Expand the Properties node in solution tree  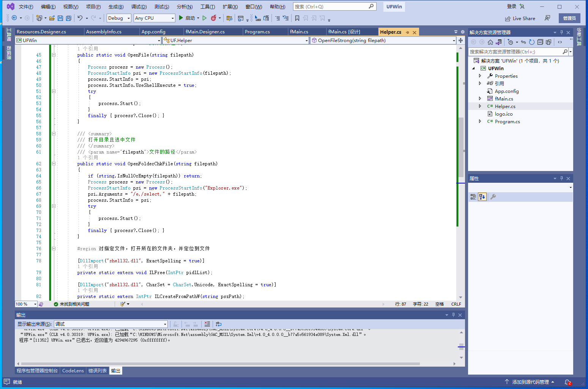click(x=480, y=76)
